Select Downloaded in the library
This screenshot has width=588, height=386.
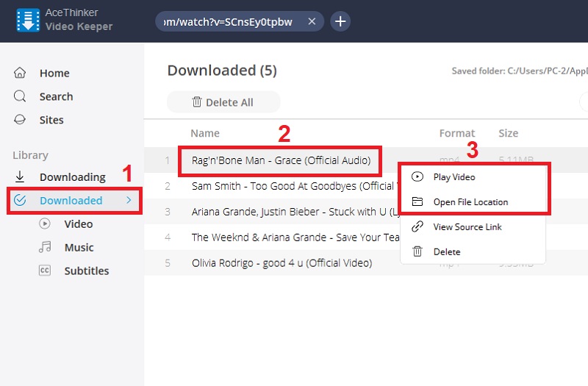click(71, 201)
